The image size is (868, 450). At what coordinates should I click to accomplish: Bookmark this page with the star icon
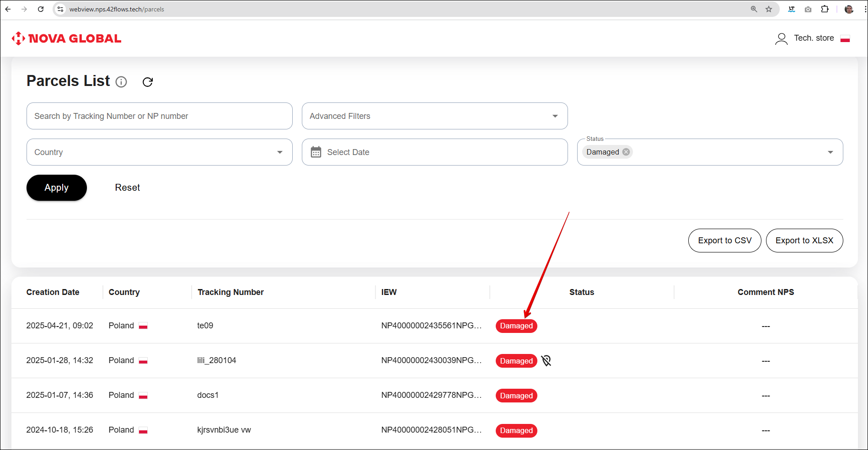tap(769, 9)
